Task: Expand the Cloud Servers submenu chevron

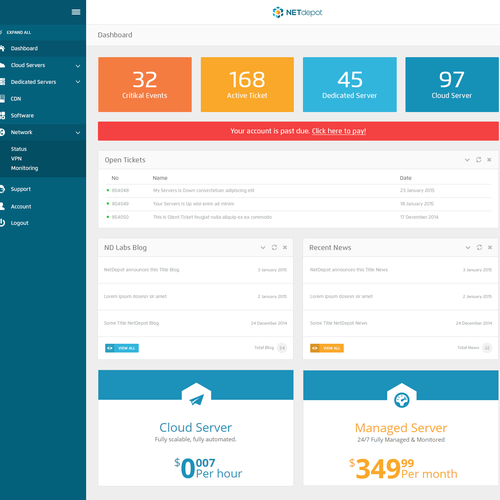Action: 78,66
